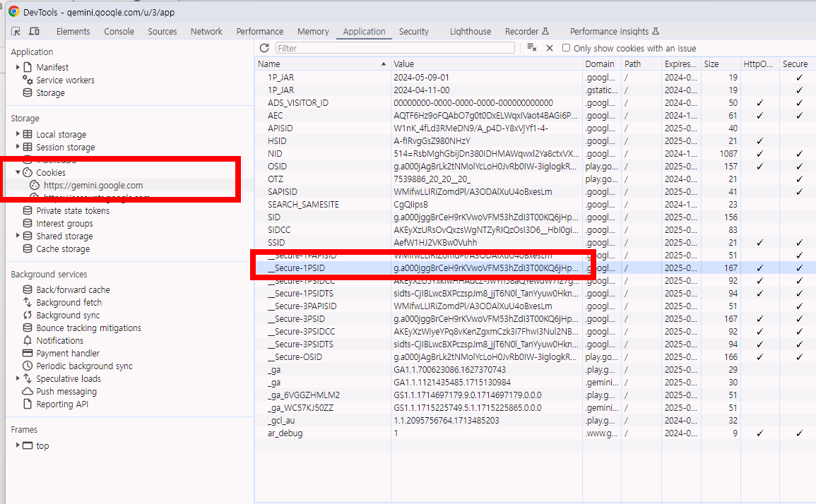This screenshot has height=504, width=816.
Task: Select the ar_debug cookie row
Action: (x=535, y=433)
